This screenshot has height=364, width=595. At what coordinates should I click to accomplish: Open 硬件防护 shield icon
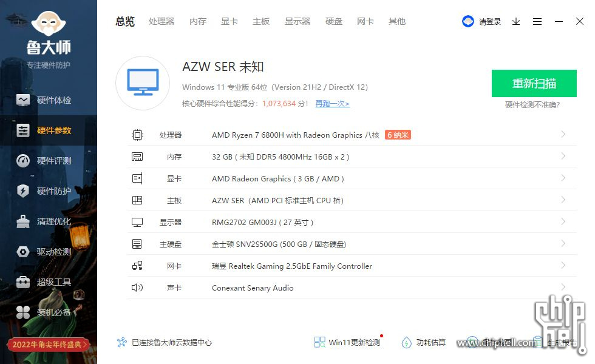23,190
